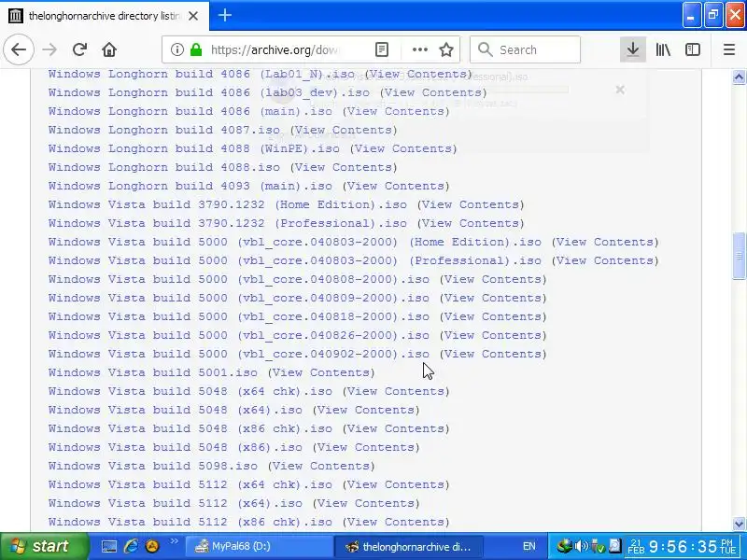This screenshot has width=747, height=560.
Task: Open Vista build 5000 040803-2000 Home Edition iso
Action: [294, 242]
